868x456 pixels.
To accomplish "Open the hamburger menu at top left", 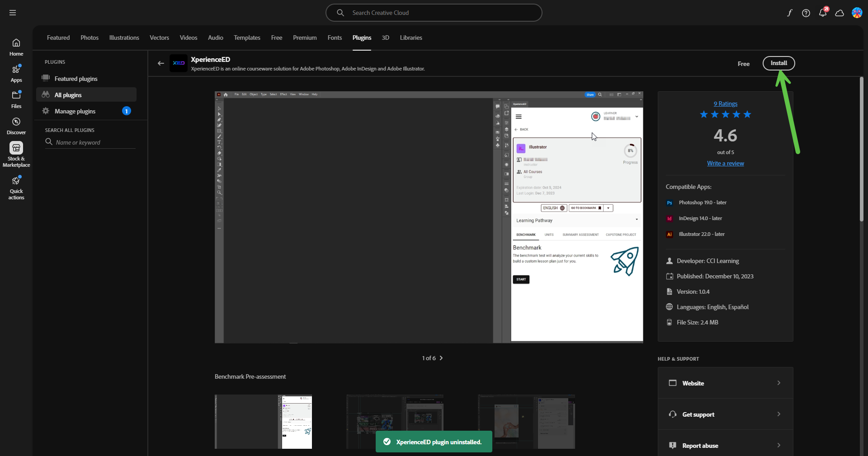I will click(13, 13).
